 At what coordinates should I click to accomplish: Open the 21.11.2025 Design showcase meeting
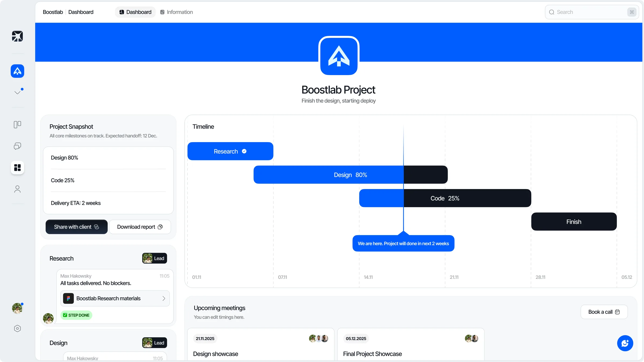(x=261, y=345)
